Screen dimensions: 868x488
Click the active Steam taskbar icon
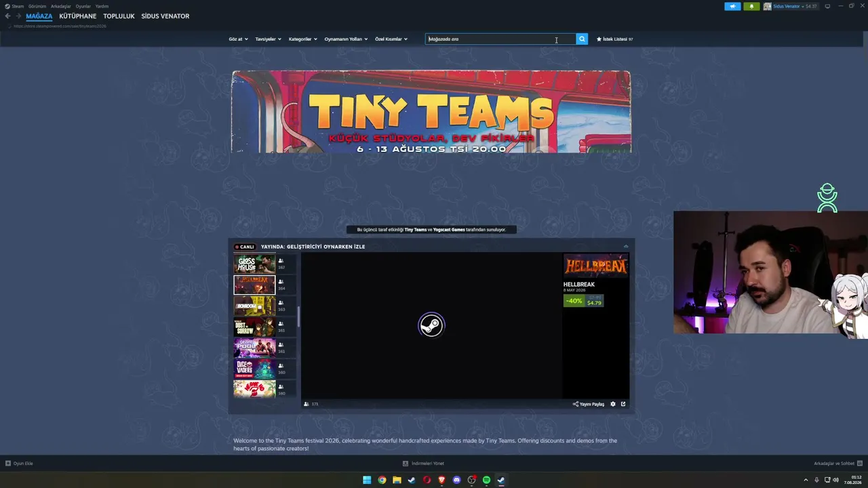pyautogui.click(x=501, y=480)
